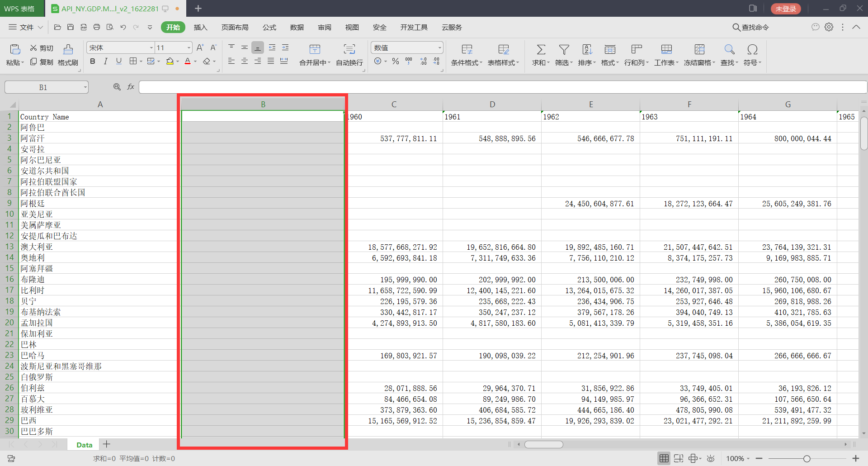Click the zoom slider handle
Screen dimensions: 868x466
coord(807,458)
